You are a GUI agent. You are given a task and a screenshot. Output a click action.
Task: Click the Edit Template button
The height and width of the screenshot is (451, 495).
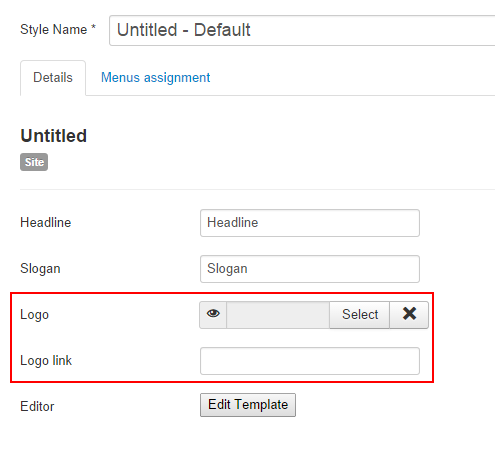248,405
